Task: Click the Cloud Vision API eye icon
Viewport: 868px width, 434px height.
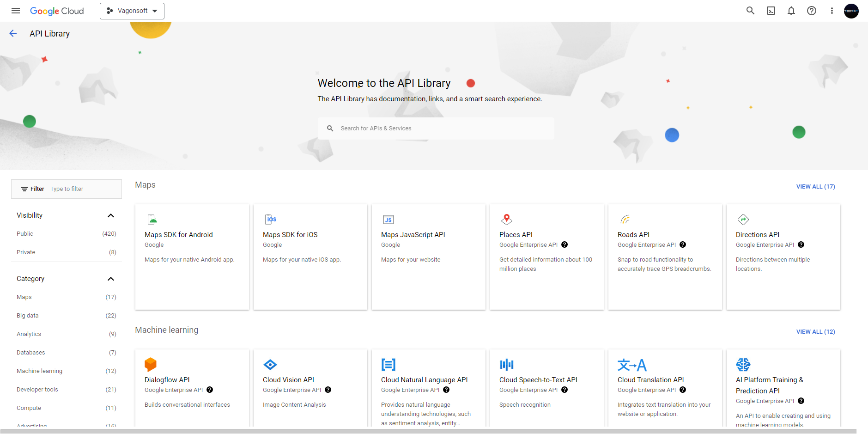Action: tap(270, 365)
